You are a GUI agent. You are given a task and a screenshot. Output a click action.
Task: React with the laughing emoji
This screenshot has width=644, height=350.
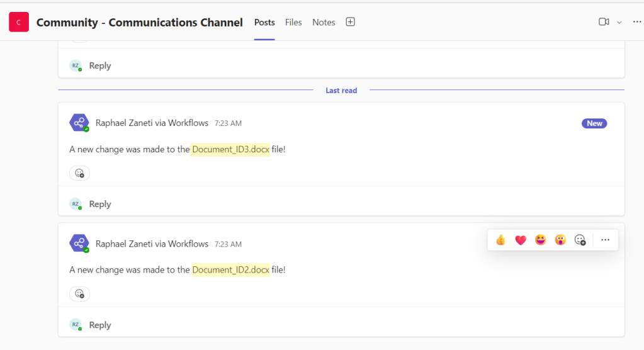(x=541, y=240)
